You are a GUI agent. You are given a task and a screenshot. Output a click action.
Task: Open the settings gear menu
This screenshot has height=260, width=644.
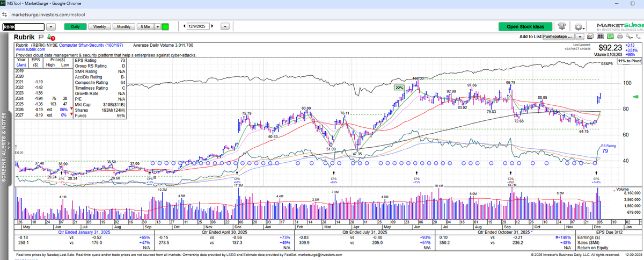[579, 26]
